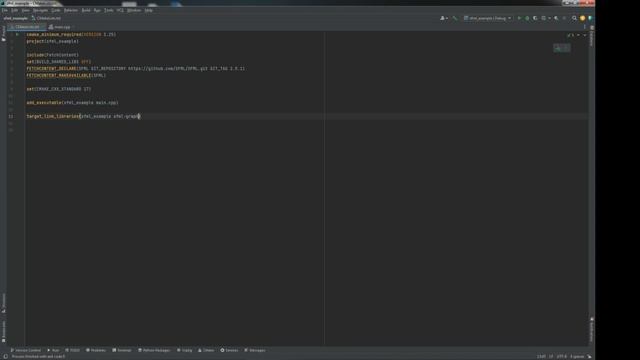Viewport: 640px width, 360px height.
Task: Click the green Run button in toolbar
Action: 519,18
